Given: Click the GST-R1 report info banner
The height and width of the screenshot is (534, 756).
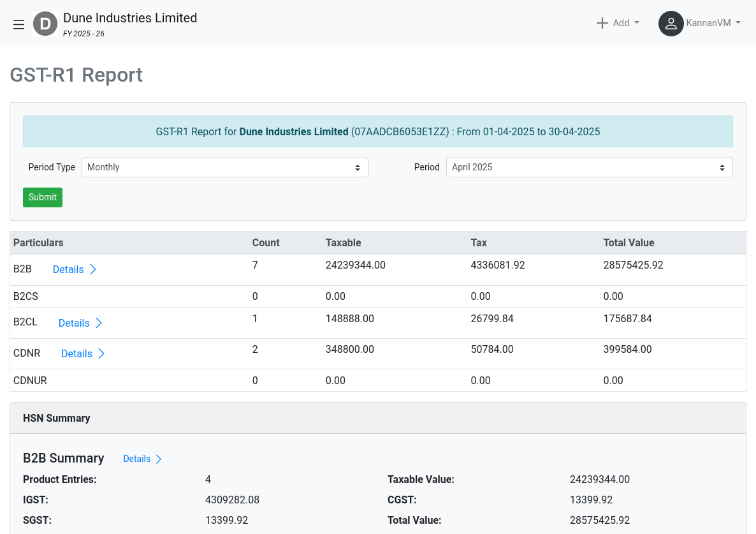Looking at the screenshot, I should [x=378, y=131].
